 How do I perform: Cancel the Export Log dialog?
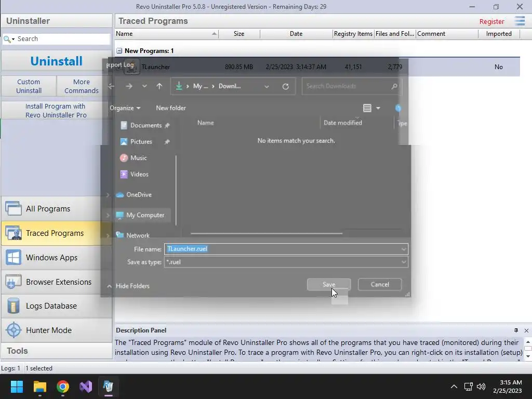[380, 284]
